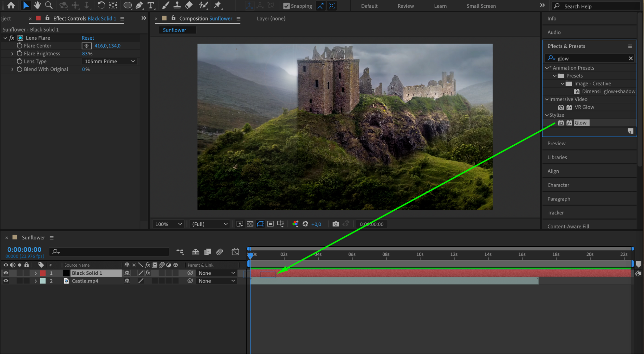Select the Pen tool
The height and width of the screenshot is (354, 644).
139,5
